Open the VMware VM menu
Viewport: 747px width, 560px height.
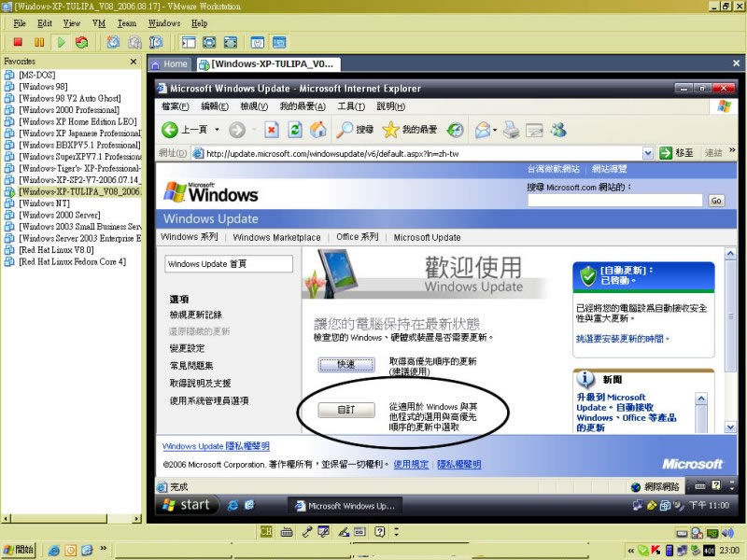tap(99, 23)
